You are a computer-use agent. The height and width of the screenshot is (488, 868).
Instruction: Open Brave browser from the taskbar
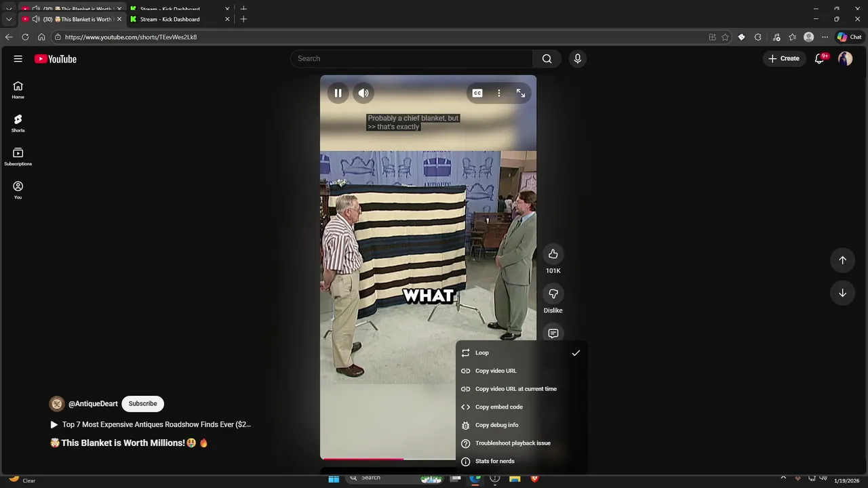click(534, 479)
